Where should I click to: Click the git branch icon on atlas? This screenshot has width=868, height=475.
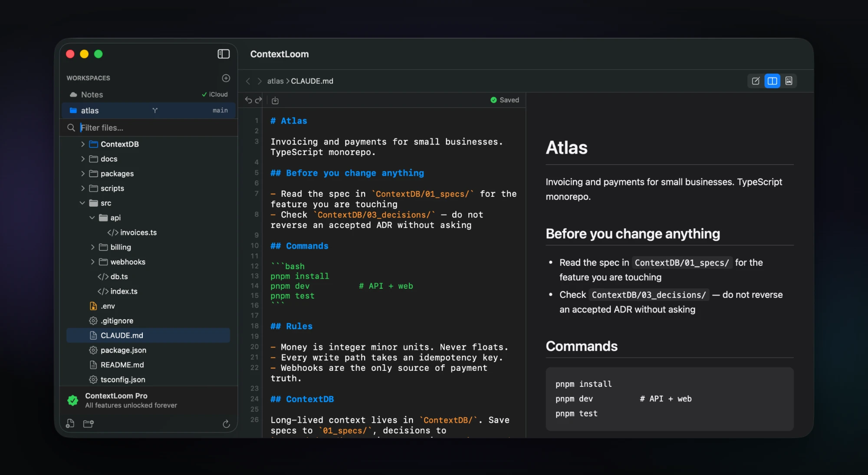tap(155, 111)
